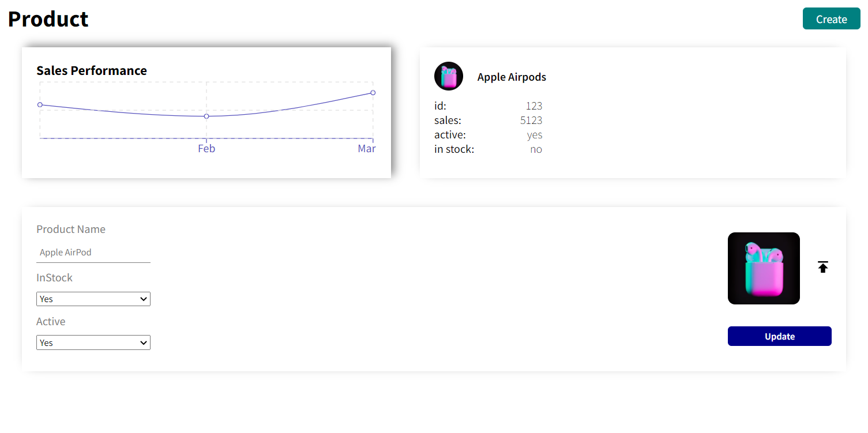Click the Sales Performance heading
This screenshot has width=868, height=433.
92,70
